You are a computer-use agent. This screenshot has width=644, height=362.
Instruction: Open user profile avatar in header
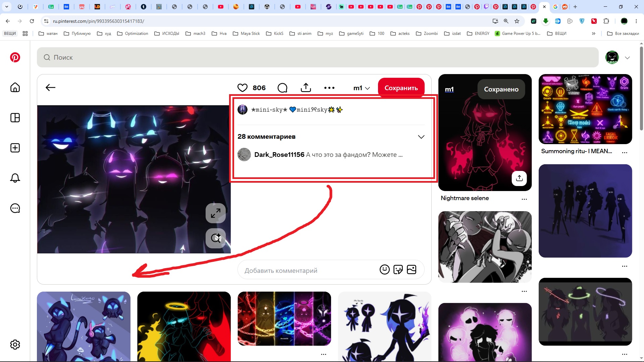point(612,57)
